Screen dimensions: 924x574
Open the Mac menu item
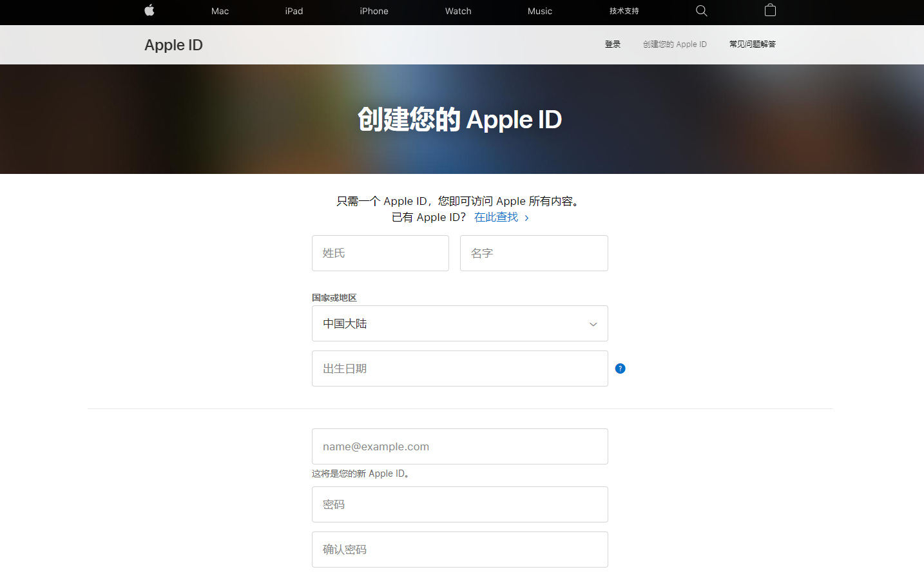(220, 11)
